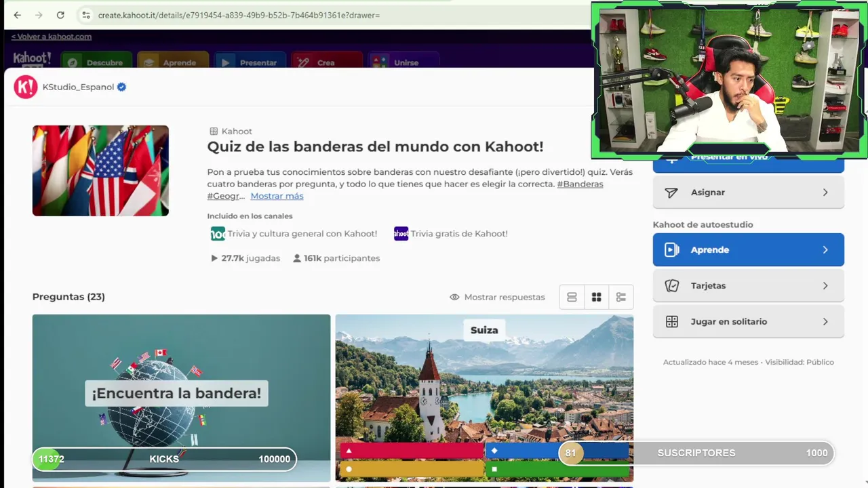This screenshot has width=868, height=488.
Task: Click the 161k participantes count
Action: point(336,258)
